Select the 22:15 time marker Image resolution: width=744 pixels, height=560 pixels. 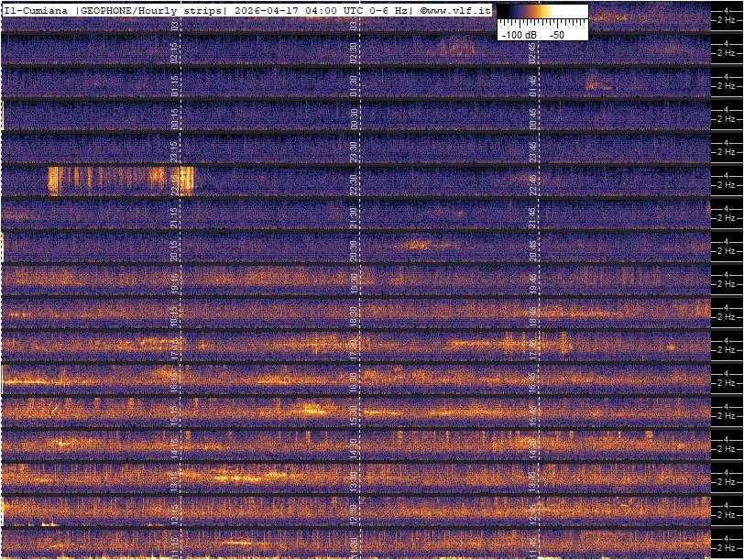174,183
